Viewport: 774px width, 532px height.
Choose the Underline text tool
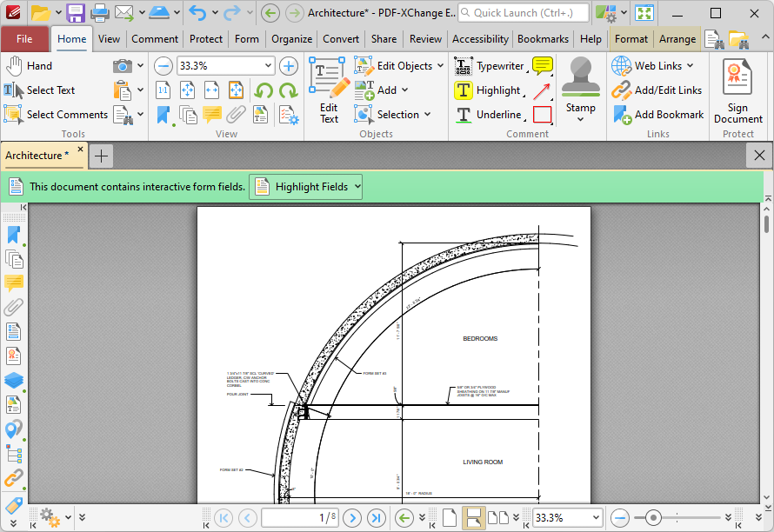coord(489,115)
